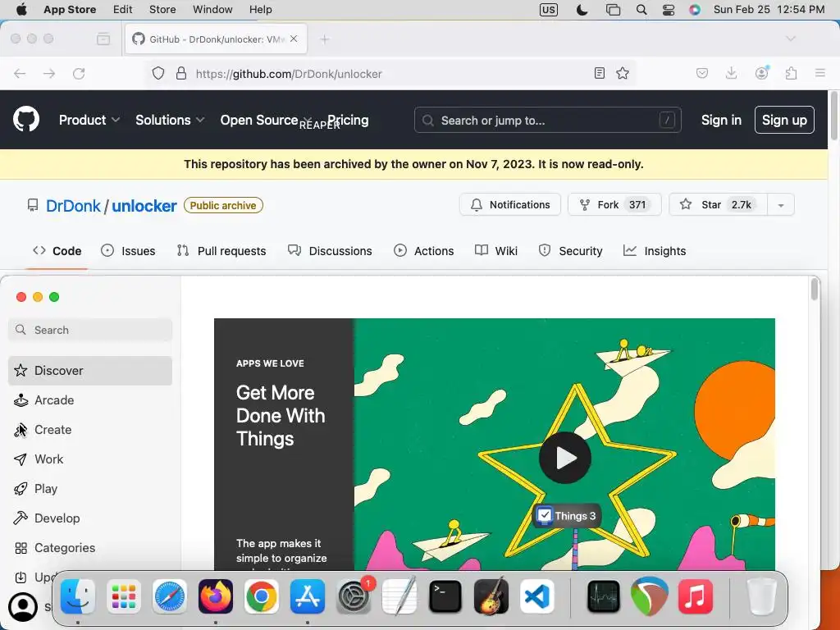The image size is (840, 630).
Task: Open the Help menu
Action: (260, 10)
